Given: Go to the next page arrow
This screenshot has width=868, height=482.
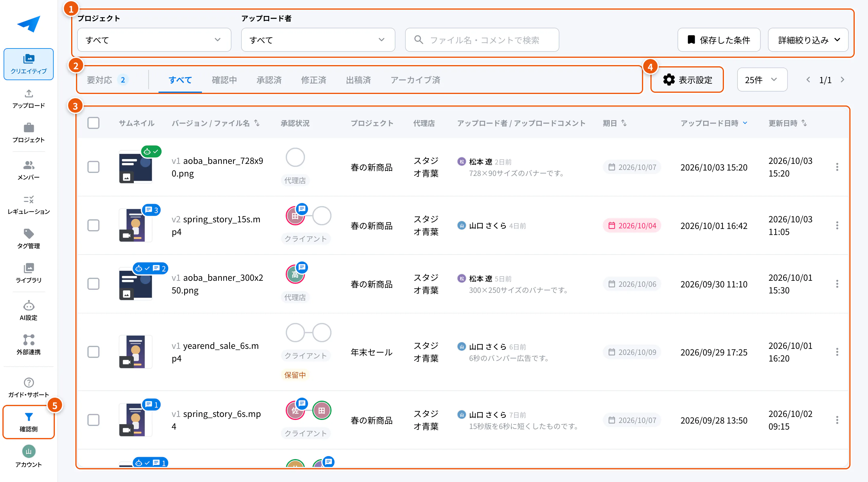Looking at the screenshot, I should (842, 80).
